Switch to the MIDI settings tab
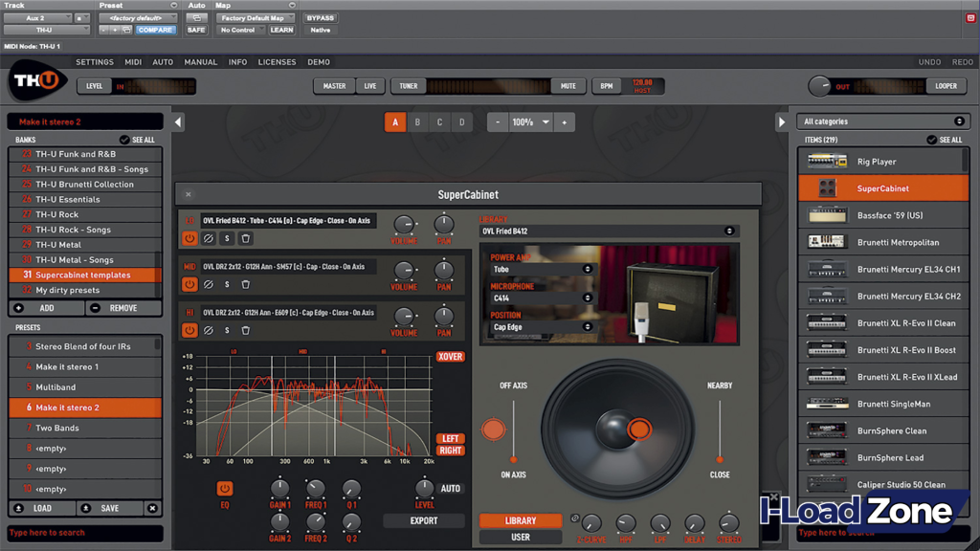 click(133, 61)
